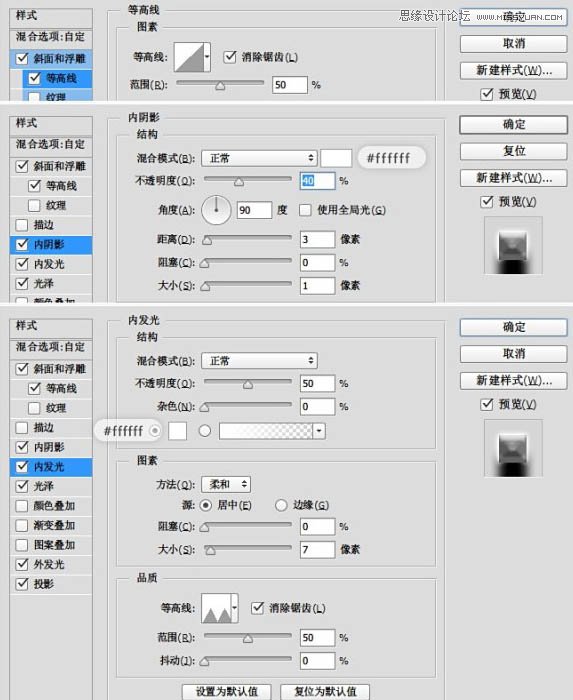The height and width of the screenshot is (700, 573).
Task: Open 混合模式 正常 dropdown in 内发光 panel
Action: tap(259, 361)
